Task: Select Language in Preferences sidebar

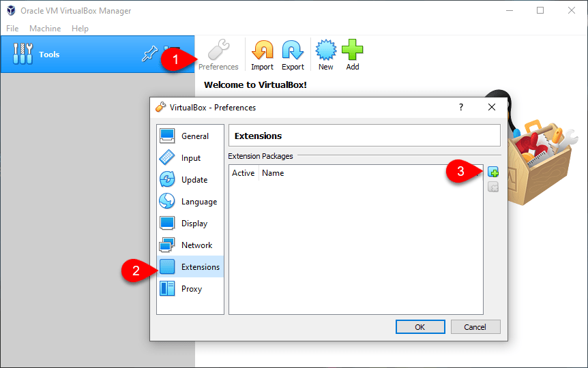Action: coord(190,201)
